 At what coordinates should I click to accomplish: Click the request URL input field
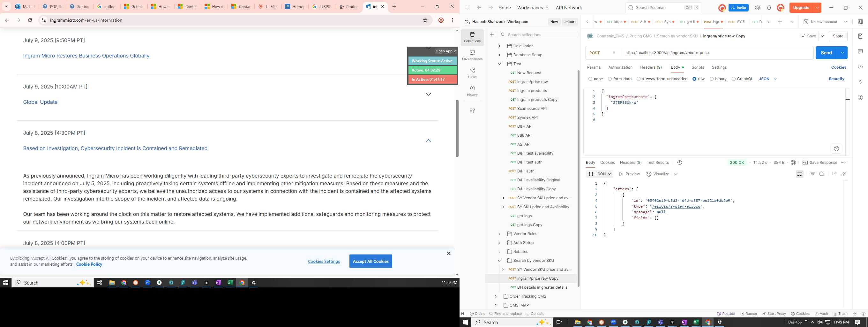click(x=717, y=53)
